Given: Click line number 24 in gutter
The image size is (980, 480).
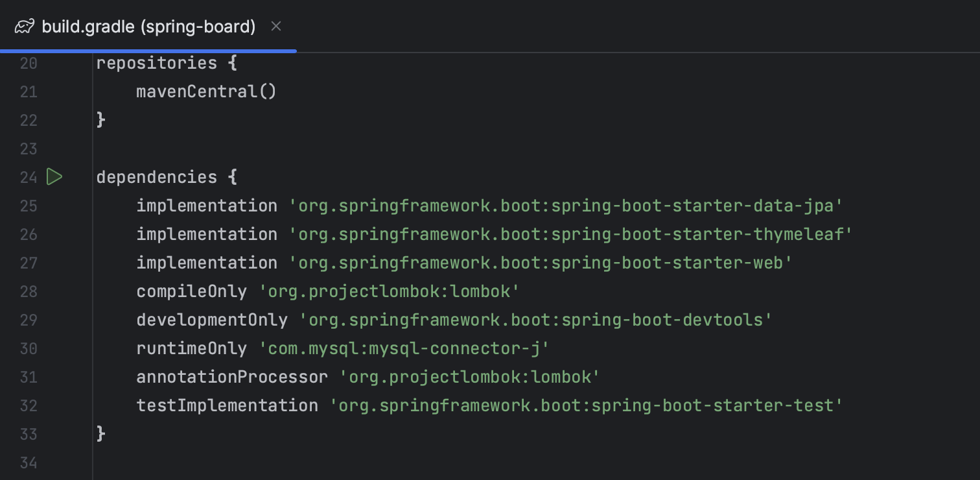Looking at the screenshot, I should click(x=29, y=177).
